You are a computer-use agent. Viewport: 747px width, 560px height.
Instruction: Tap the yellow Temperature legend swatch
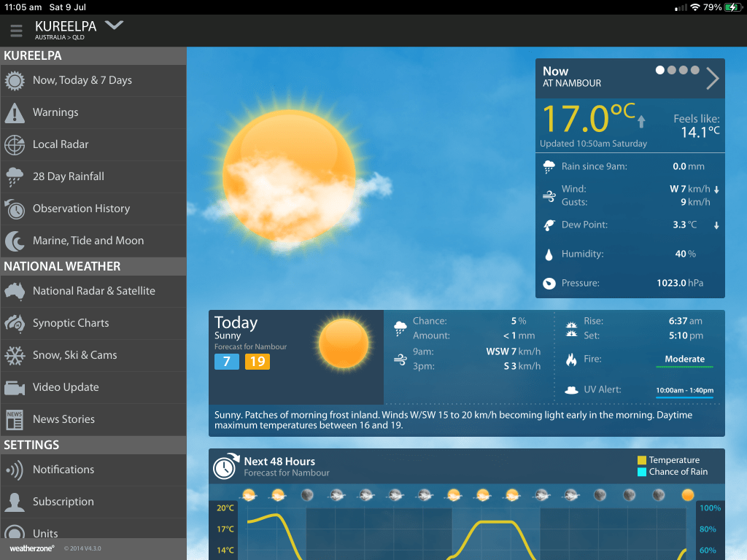(x=642, y=460)
